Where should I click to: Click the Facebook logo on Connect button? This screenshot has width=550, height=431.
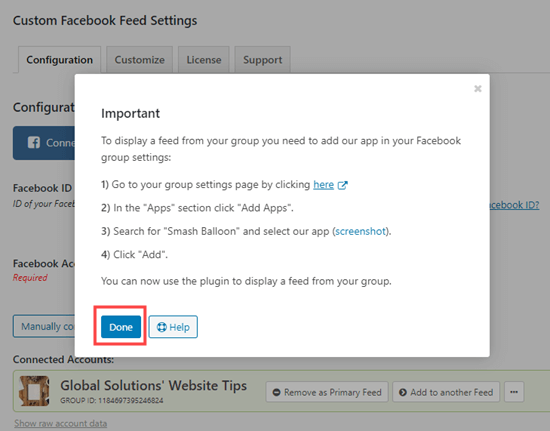point(34,143)
